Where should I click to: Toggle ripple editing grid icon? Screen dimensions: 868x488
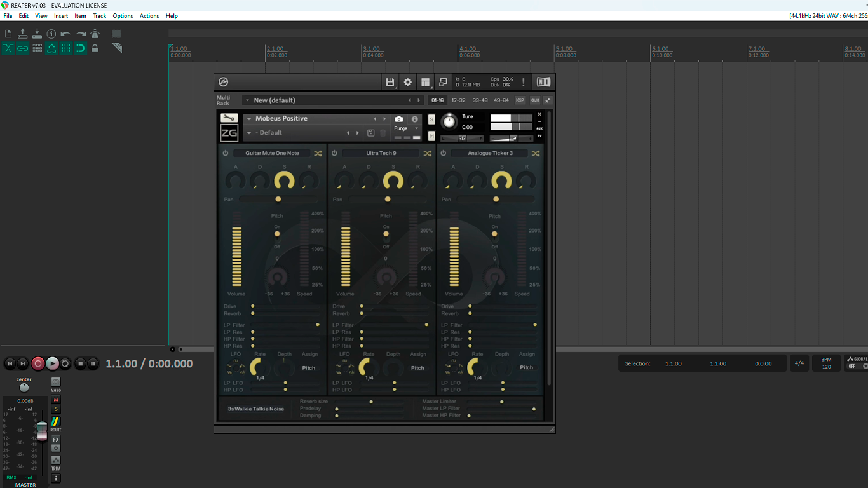coord(37,48)
